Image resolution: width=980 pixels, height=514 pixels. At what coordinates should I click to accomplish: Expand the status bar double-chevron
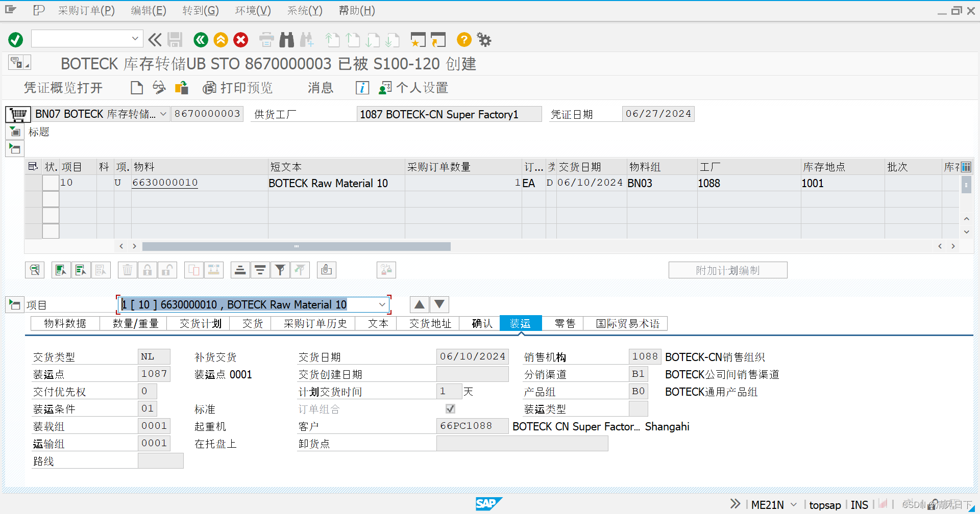click(x=735, y=504)
